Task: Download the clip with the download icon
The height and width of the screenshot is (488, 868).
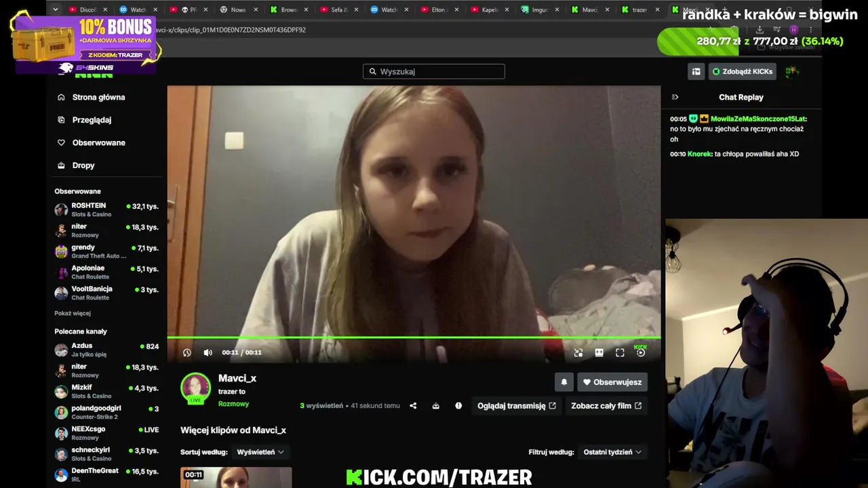Action: click(x=435, y=406)
